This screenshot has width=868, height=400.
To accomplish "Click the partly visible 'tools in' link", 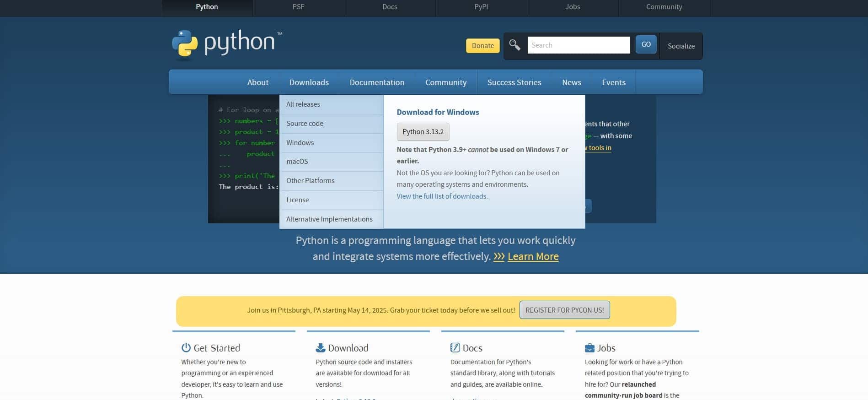I will [598, 148].
